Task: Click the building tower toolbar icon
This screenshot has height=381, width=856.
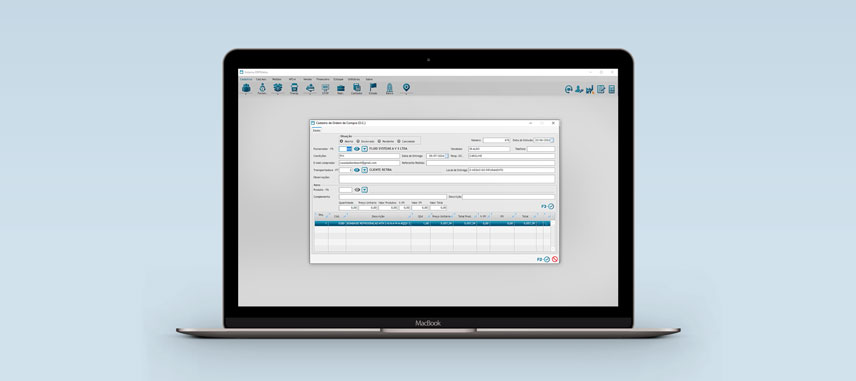Action: tap(389, 87)
